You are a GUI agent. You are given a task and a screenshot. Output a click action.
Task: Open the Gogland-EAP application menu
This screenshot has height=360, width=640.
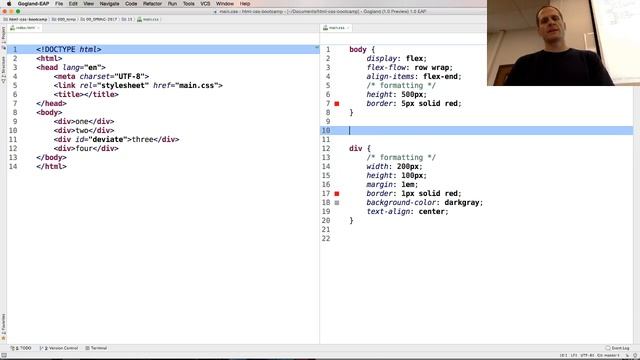(33, 4)
